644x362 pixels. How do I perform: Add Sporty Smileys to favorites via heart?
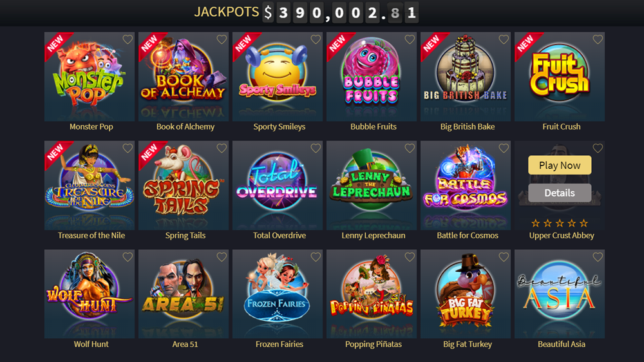pyautogui.click(x=316, y=39)
